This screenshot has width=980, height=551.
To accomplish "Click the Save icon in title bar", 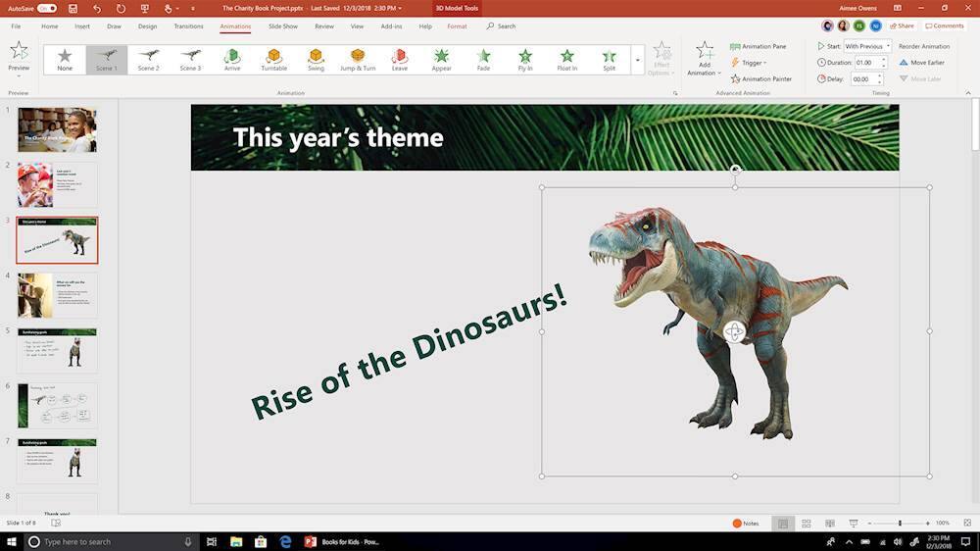I will pyautogui.click(x=73, y=8).
